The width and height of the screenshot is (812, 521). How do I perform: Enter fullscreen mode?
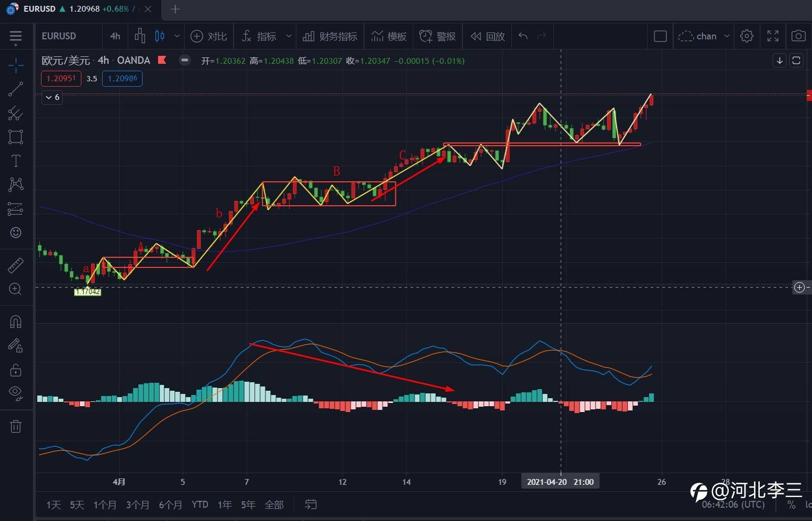773,36
